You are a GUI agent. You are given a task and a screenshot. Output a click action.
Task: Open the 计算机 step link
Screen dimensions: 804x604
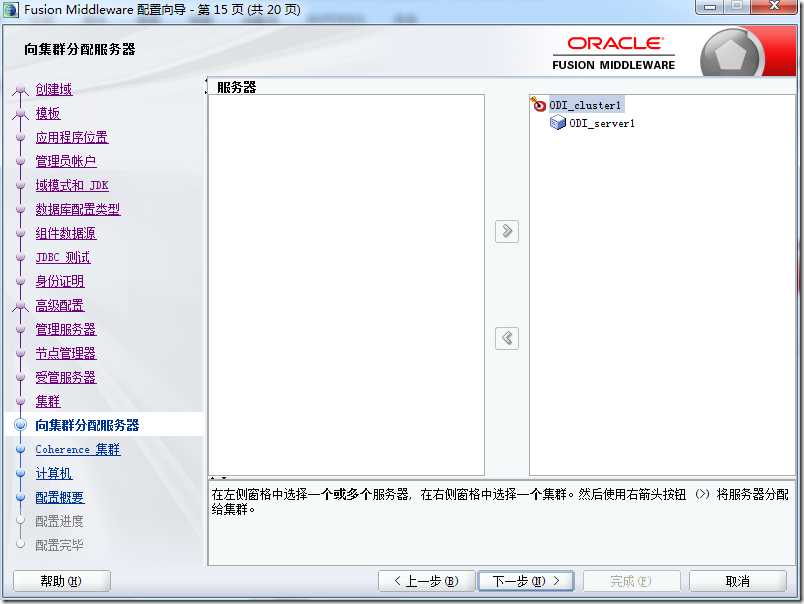click(54, 473)
